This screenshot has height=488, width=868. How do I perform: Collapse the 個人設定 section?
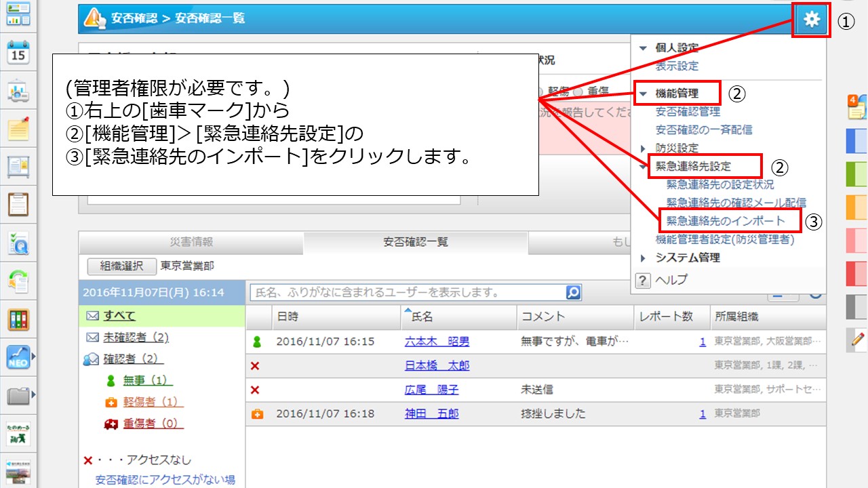coord(643,48)
